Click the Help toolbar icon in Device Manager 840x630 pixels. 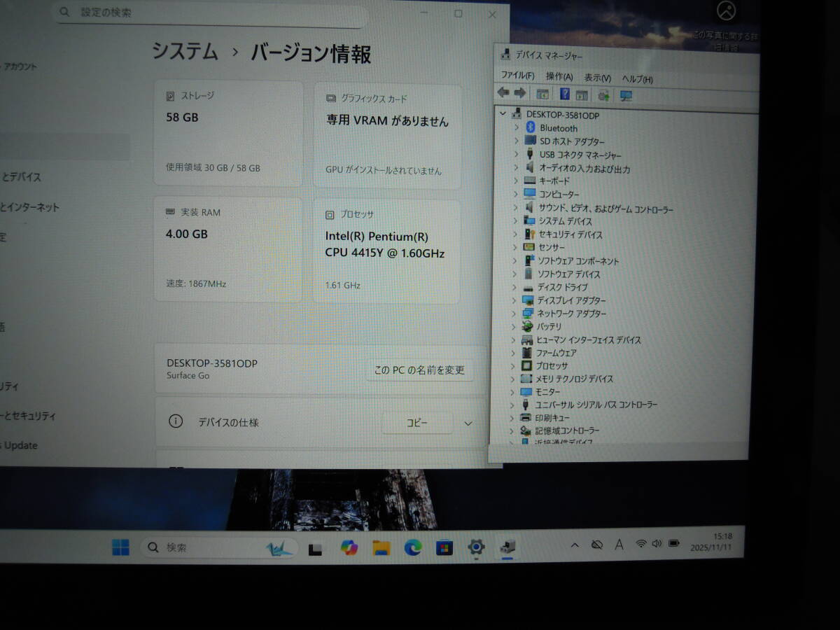565,94
